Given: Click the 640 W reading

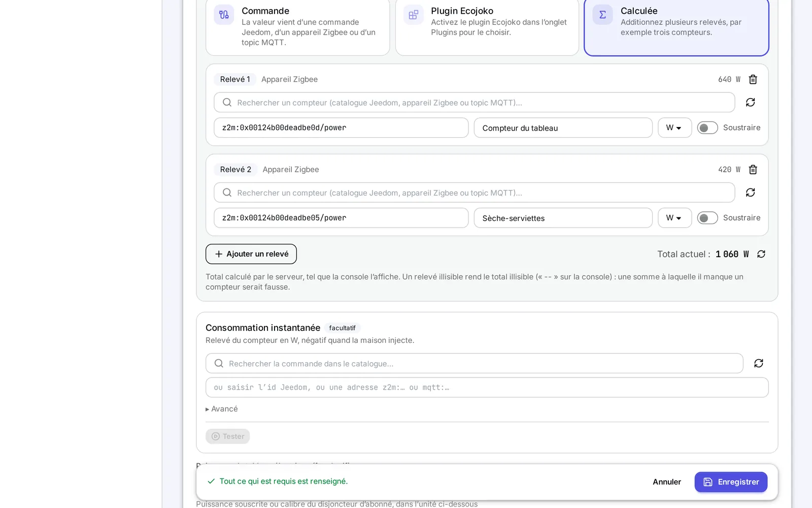Looking at the screenshot, I should click(729, 79).
